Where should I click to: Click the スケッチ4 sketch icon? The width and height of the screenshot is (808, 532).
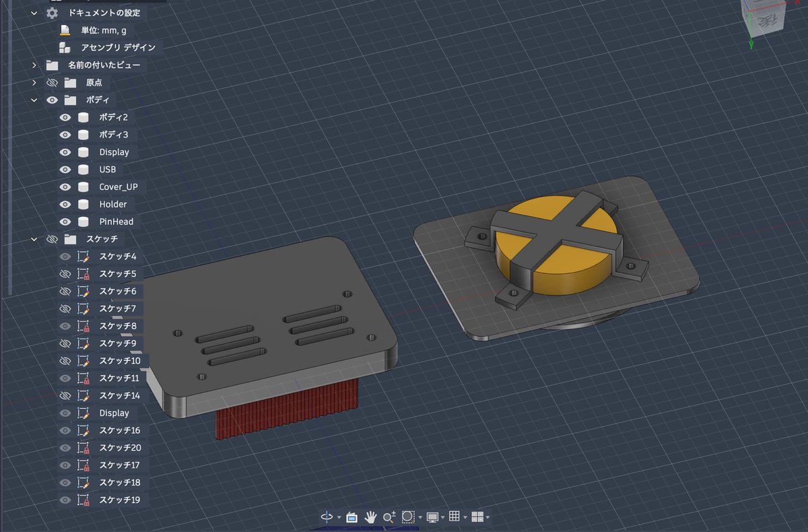pyautogui.click(x=83, y=257)
